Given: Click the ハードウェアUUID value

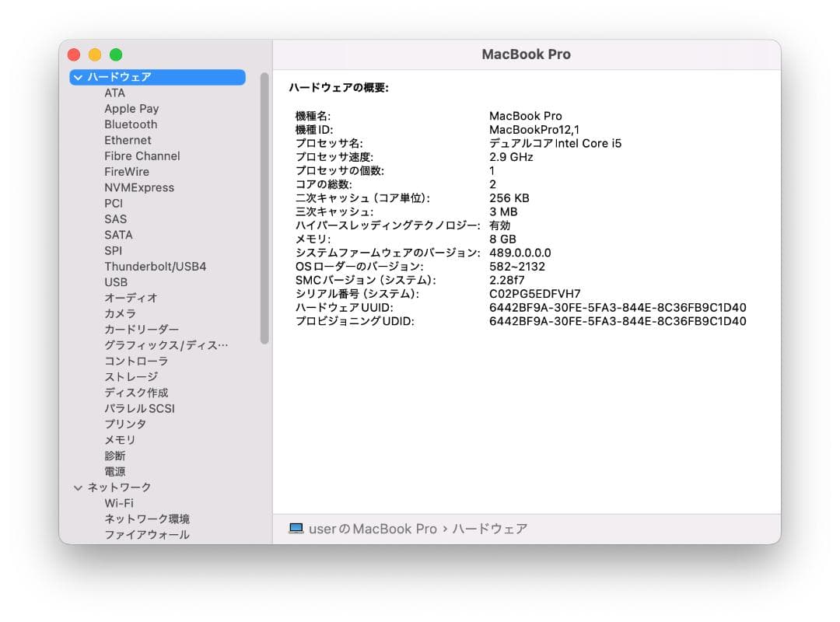Looking at the screenshot, I should tap(618, 308).
